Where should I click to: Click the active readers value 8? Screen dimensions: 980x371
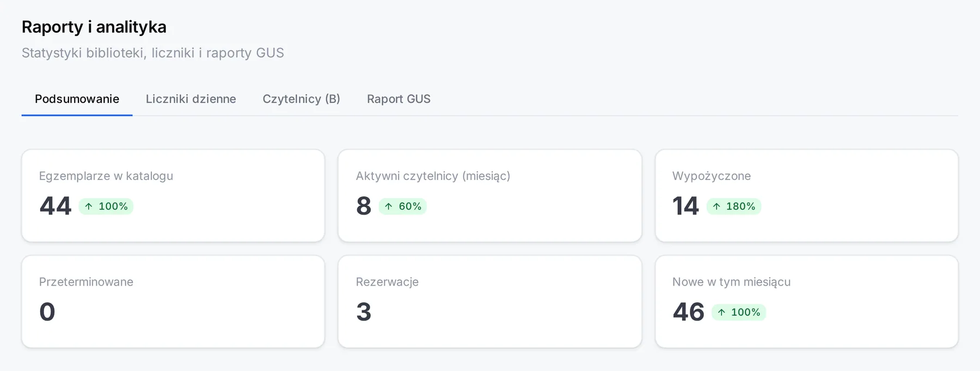(x=364, y=206)
